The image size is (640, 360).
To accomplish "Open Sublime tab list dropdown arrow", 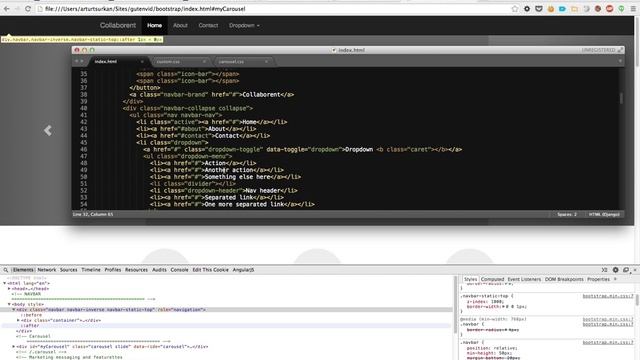I will click(620, 61).
